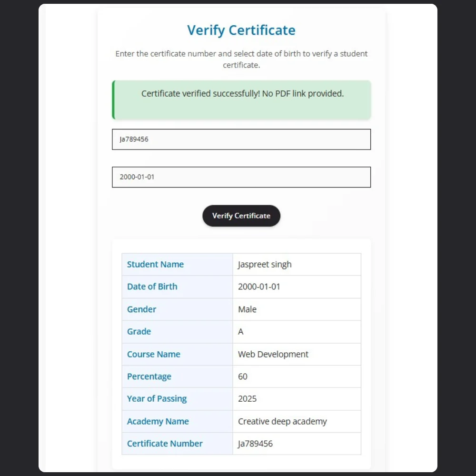Click the Percentage label cell

click(x=177, y=377)
